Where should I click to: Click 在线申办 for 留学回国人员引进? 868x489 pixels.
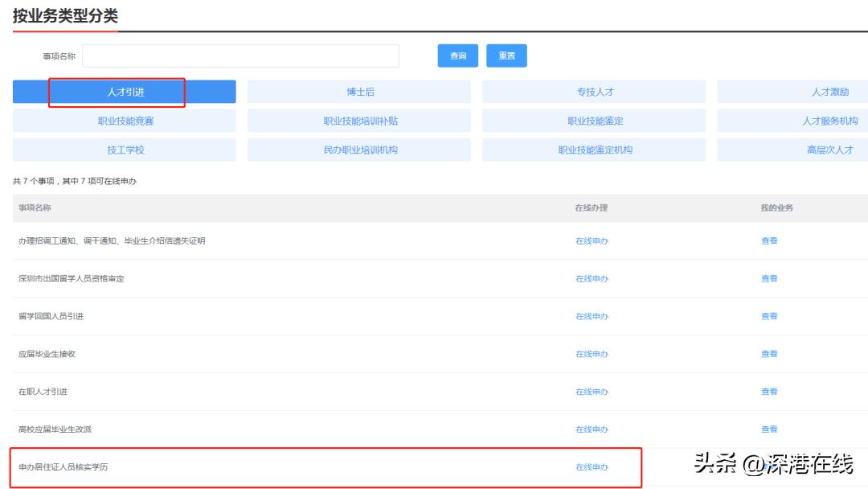pyautogui.click(x=592, y=316)
